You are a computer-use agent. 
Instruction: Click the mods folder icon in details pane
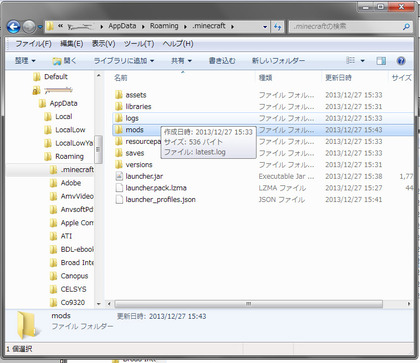tap(28, 325)
